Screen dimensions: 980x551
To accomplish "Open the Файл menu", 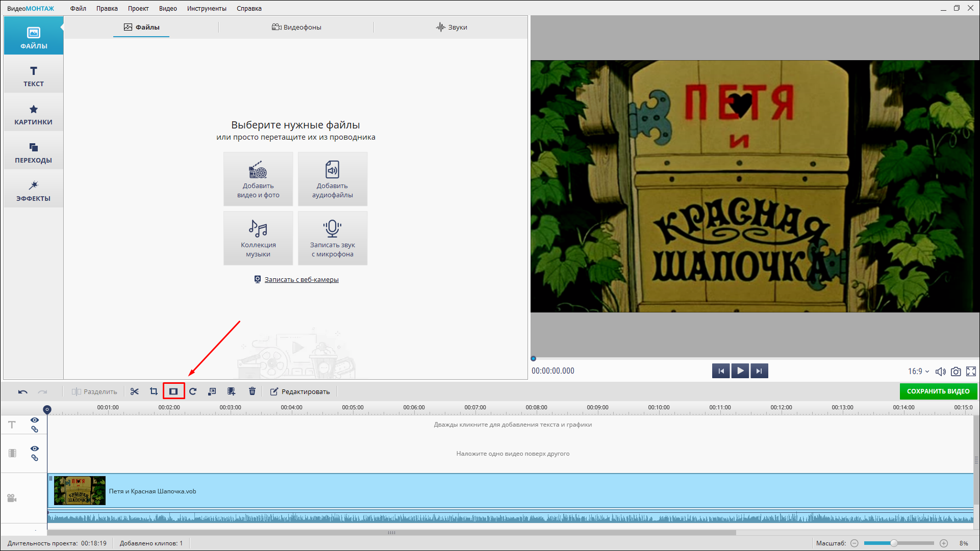I will point(78,9).
